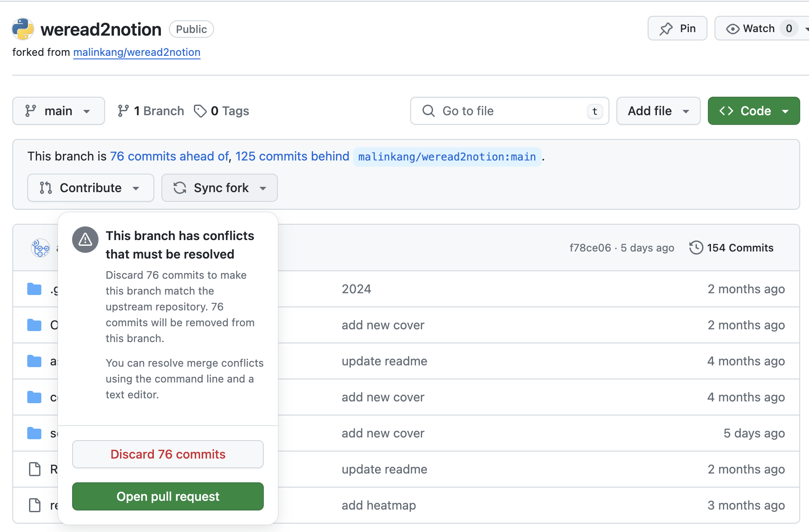Viewport: 809px width, 532px height.
Task: Click the commit author avatar icon
Action: [40, 248]
